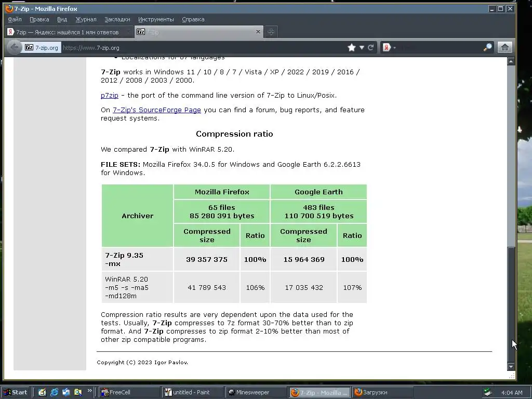Click the system tray network icon
532x399 pixels.
[488, 392]
